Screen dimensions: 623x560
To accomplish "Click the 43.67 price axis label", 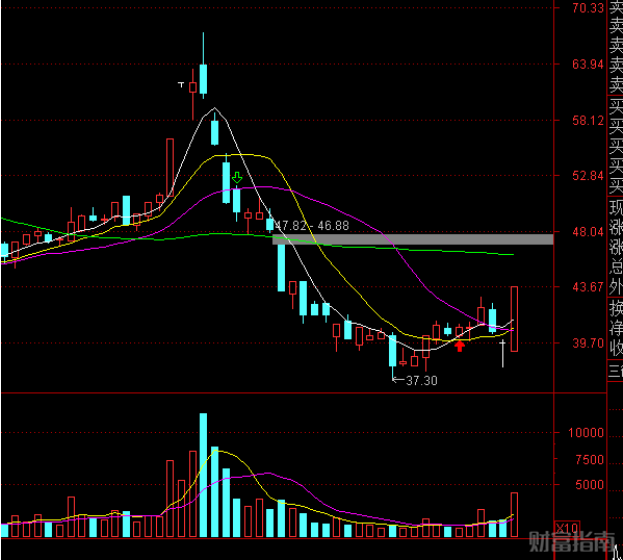I will (x=588, y=287).
